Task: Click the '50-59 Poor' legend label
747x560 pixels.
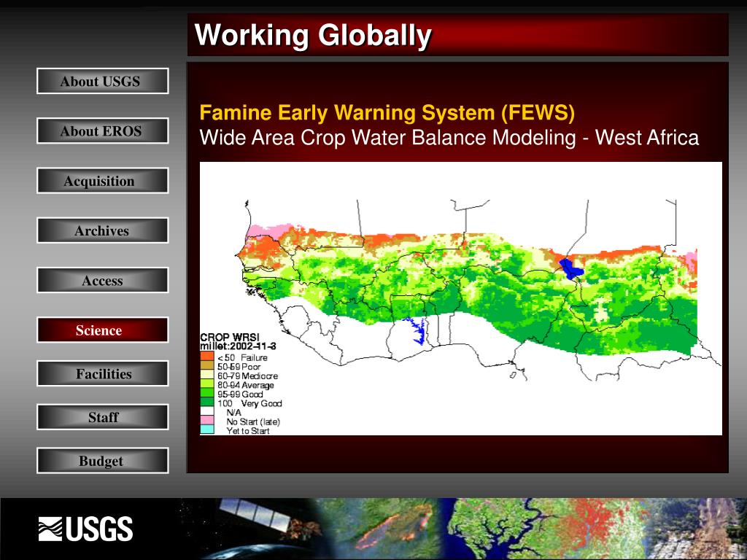Action: click(x=239, y=367)
